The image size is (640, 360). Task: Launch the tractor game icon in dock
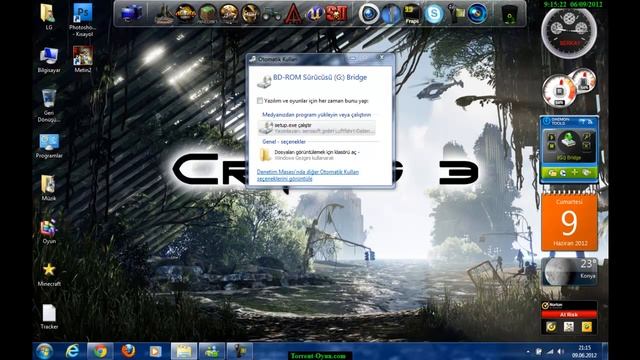coord(271,15)
